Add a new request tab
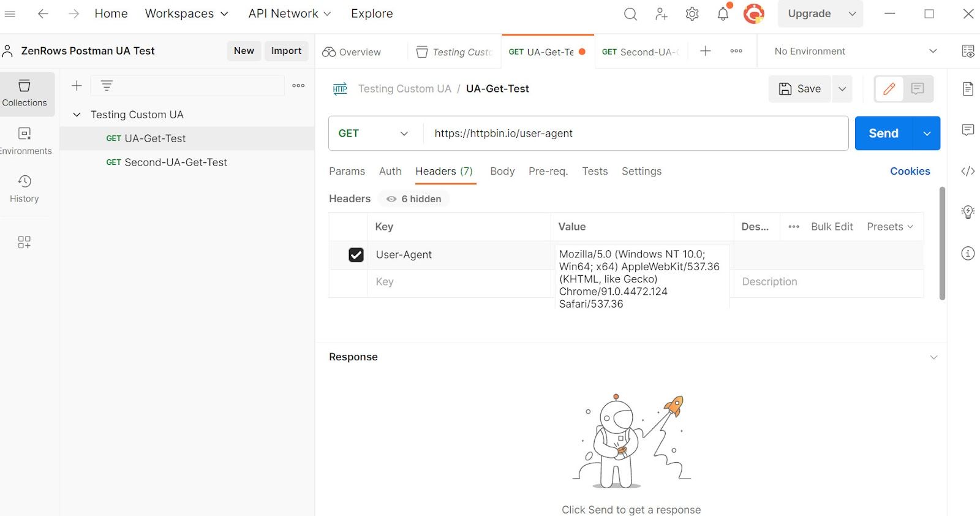This screenshot has width=980, height=516. point(706,51)
